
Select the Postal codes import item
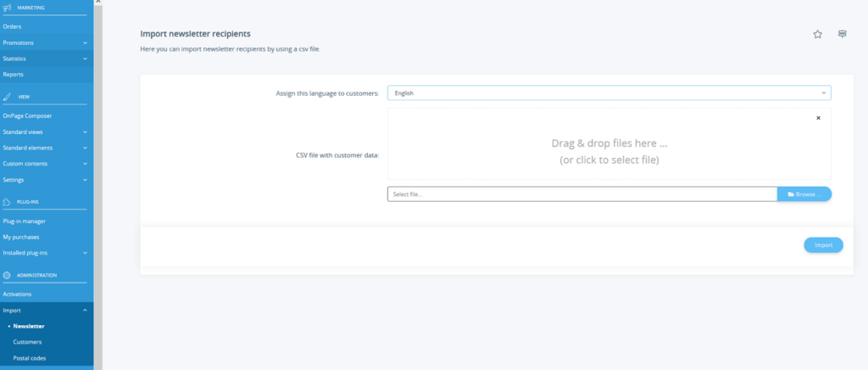coord(30,358)
